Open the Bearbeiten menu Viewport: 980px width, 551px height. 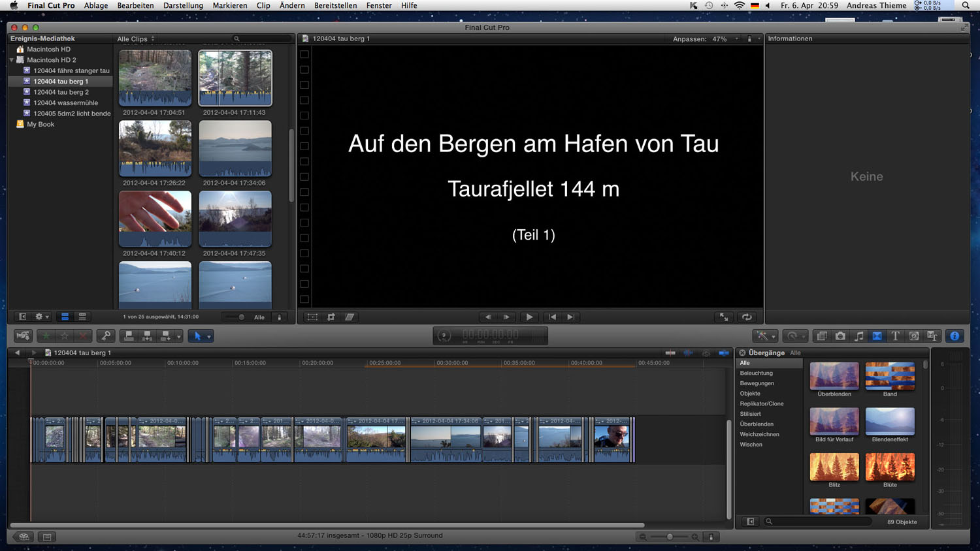135,5
